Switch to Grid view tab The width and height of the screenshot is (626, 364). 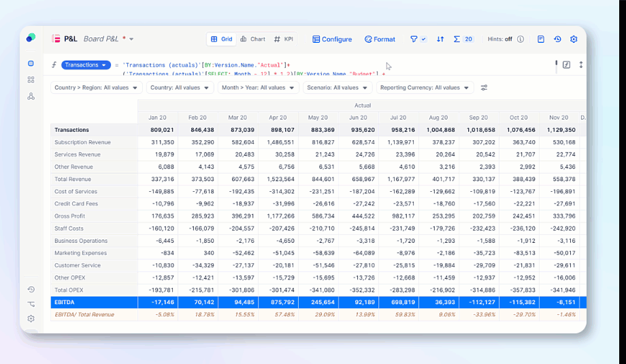tap(222, 39)
